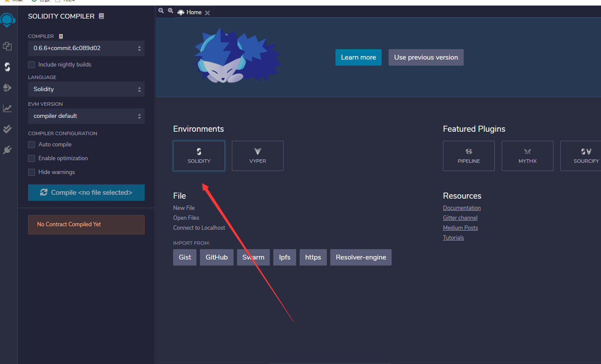
Task: Close the Home tab
Action: (207, 13)
